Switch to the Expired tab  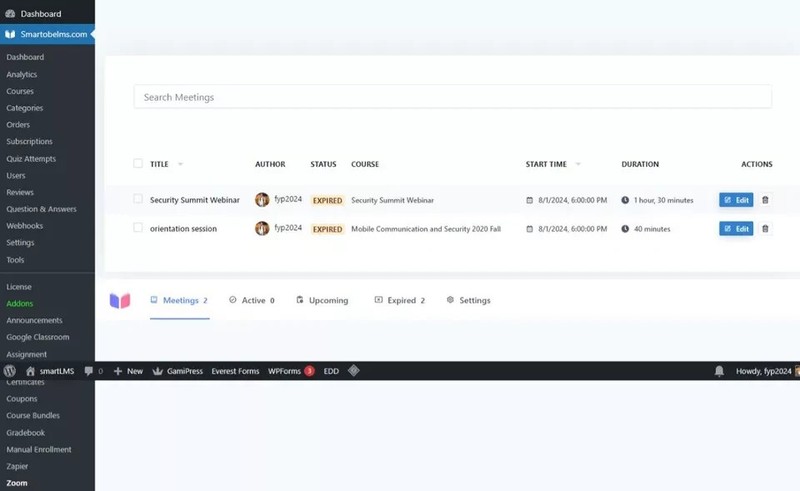(x=400, y=301)
